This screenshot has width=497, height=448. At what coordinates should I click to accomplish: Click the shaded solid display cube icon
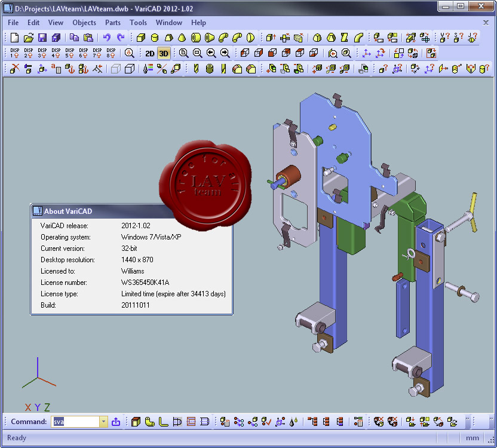coord(116,69)
